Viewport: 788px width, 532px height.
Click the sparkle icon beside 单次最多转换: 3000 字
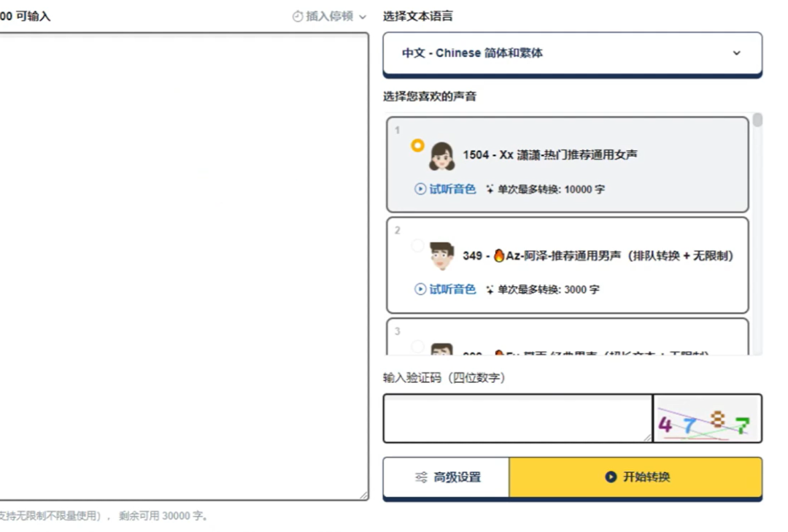(490, 289)
